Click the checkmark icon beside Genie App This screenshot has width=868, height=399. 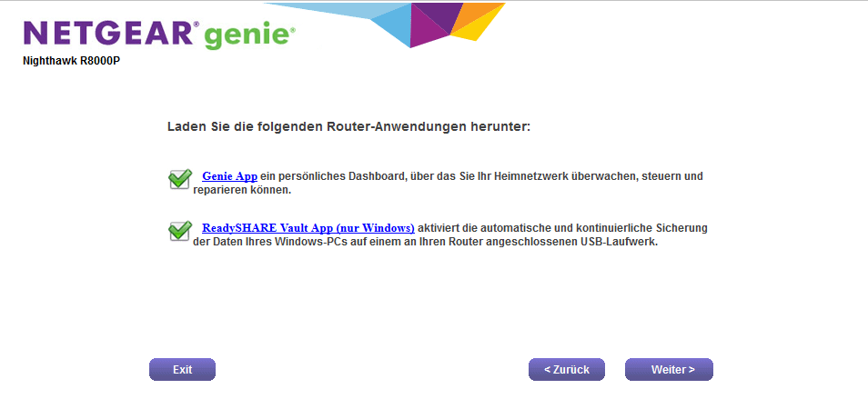coord(180,179)
